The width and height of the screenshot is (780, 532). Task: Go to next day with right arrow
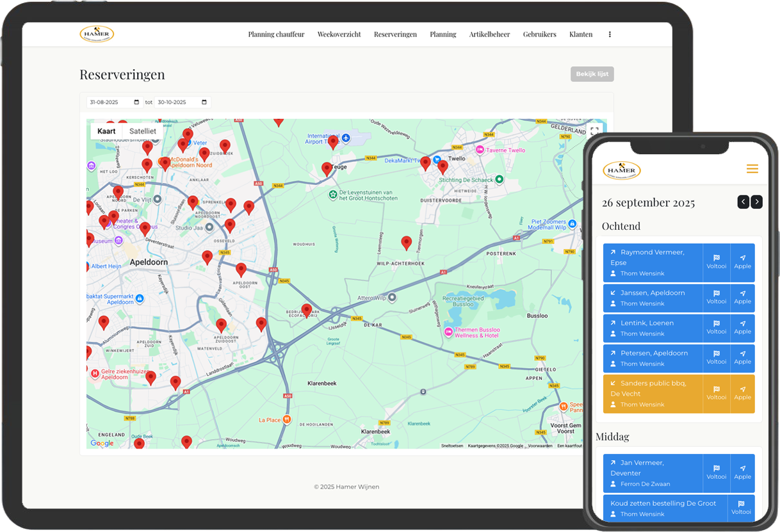(x=757, y=202)
